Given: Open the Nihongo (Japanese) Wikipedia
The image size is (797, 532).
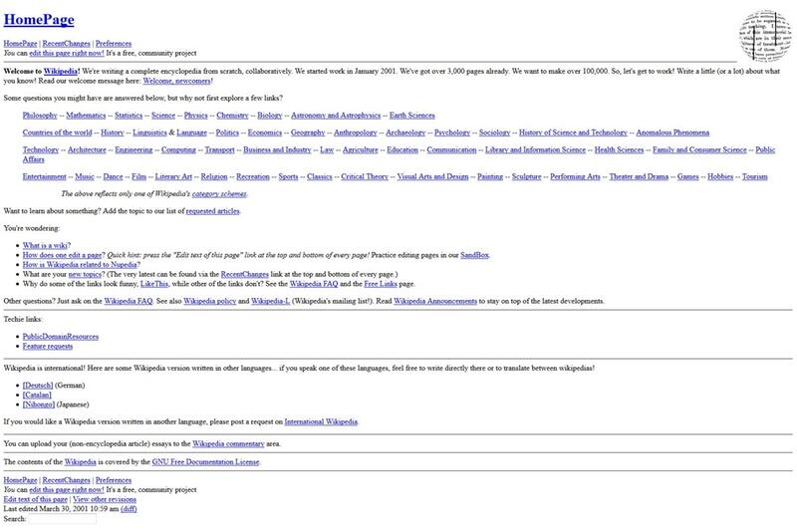Looking at the screenshot, I should point(38,404).
